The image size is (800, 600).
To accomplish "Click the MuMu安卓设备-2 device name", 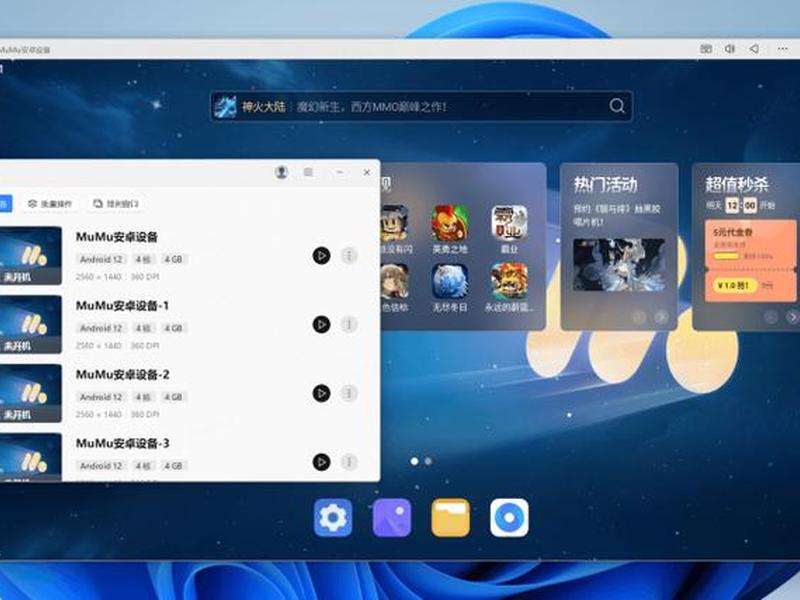I will coord(122,374).
